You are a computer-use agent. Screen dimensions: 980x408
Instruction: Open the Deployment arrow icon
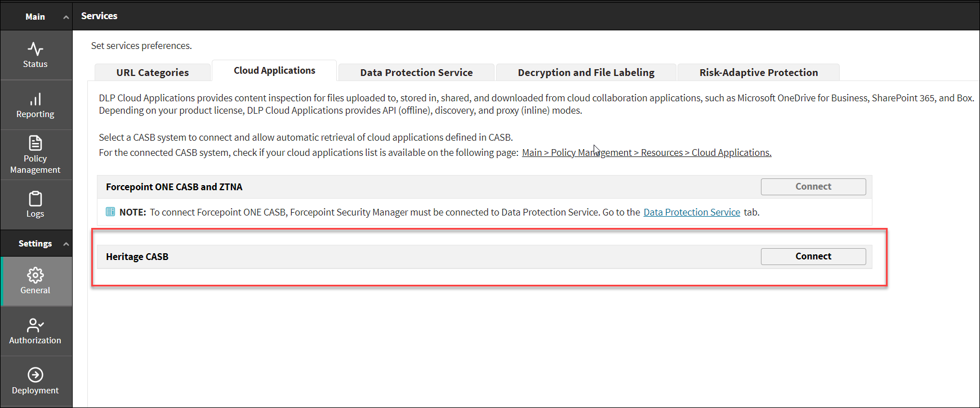click(x=35, y=375)
